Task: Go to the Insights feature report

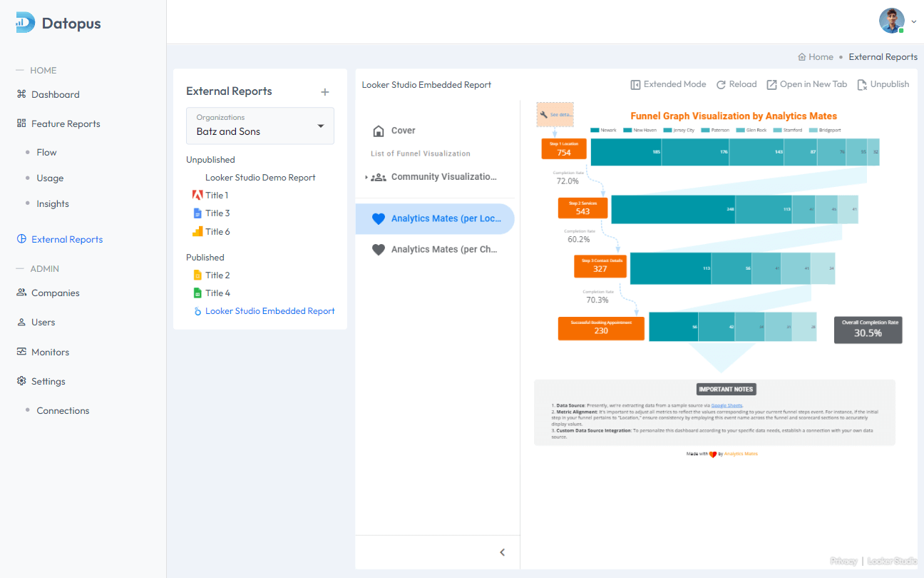Action: tap(53, 203)
